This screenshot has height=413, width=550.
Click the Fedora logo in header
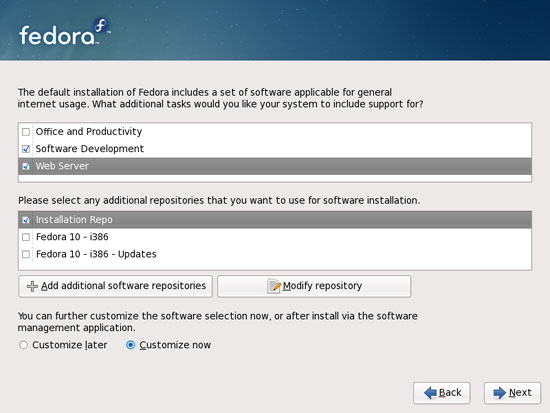click(65, 32)
